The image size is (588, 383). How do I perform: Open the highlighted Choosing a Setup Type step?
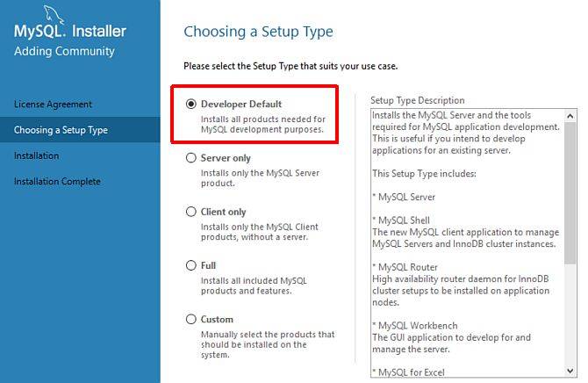click(61, 130)
